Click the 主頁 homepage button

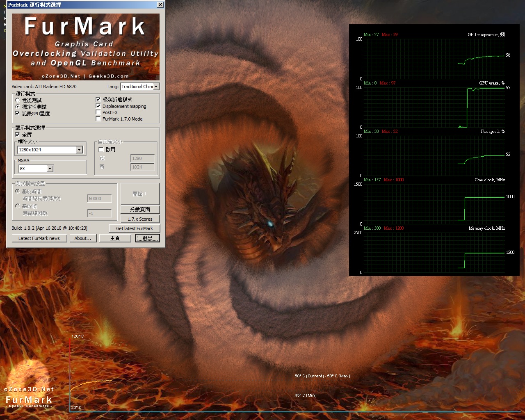pyautogui.click(x=115, y=238)
